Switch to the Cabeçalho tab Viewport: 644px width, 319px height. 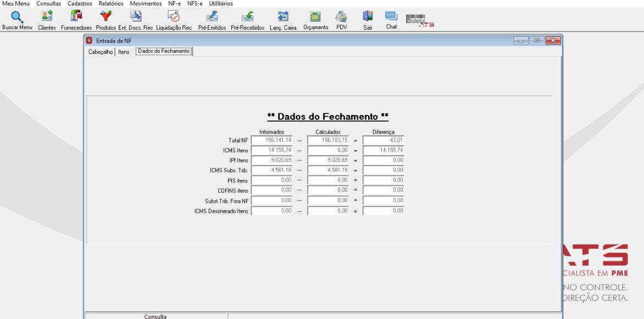point(100,52)
